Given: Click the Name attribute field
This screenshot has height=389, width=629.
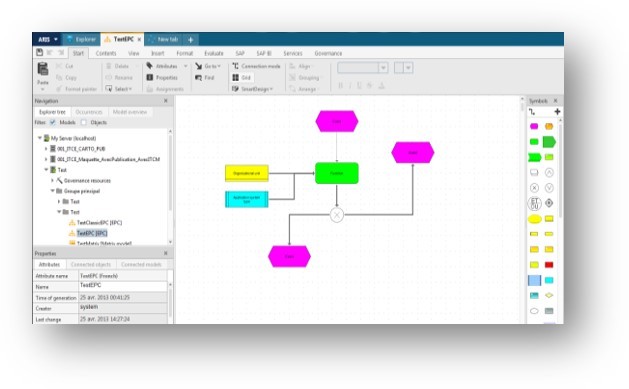Looking at the screenshot, I should coord(123,286).
